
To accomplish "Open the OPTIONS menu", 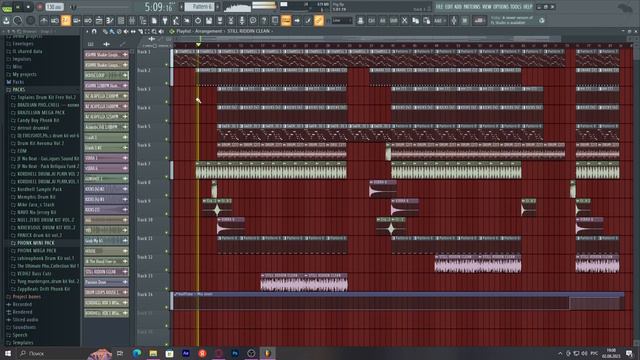I will tap(500, 7).
